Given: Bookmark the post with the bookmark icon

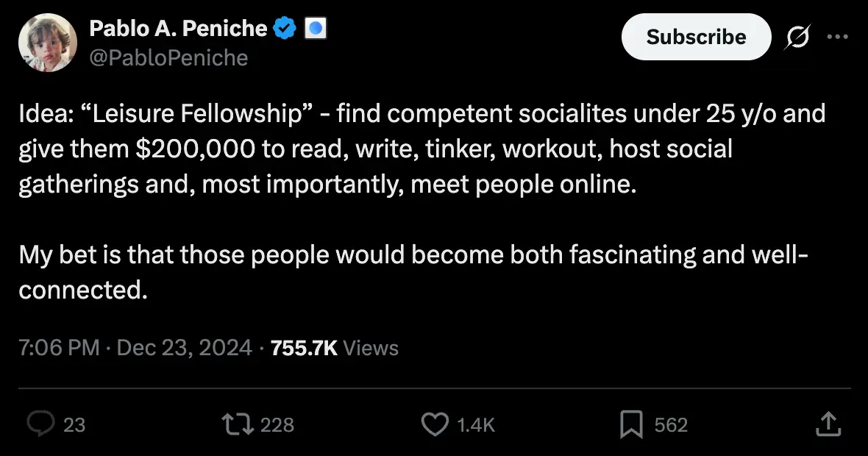Looking at the screenshot, I should (631, 424).
